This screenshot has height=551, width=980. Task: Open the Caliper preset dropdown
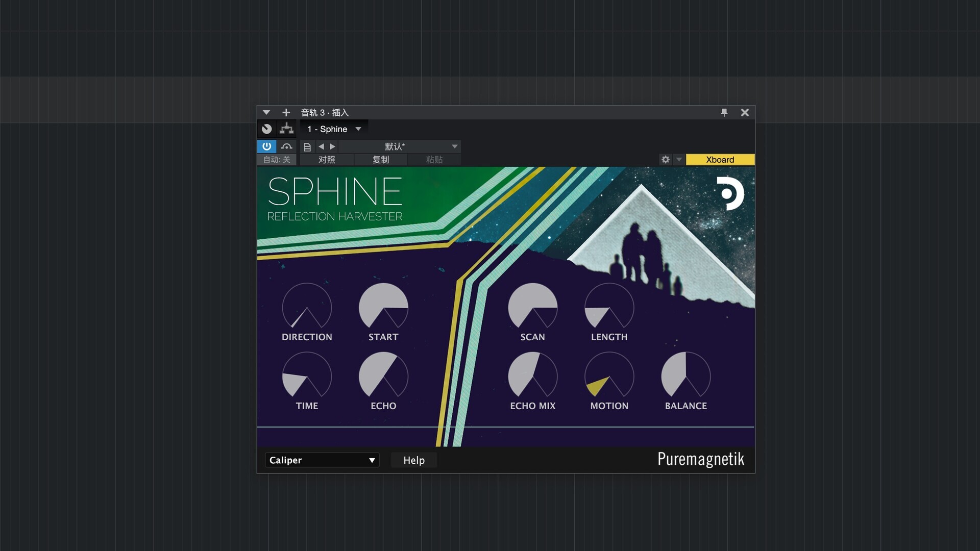point(322,460)
